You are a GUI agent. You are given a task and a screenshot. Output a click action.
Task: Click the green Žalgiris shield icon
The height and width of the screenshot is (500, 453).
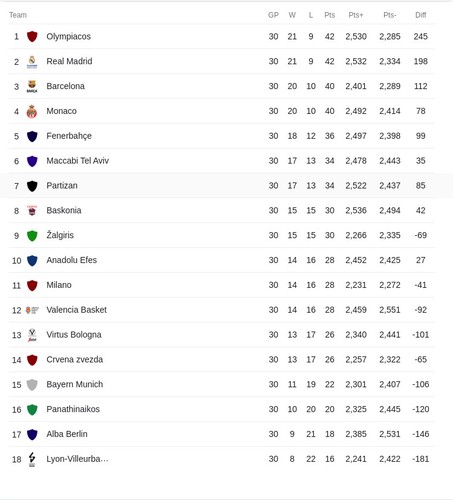(x=32, y=235)
